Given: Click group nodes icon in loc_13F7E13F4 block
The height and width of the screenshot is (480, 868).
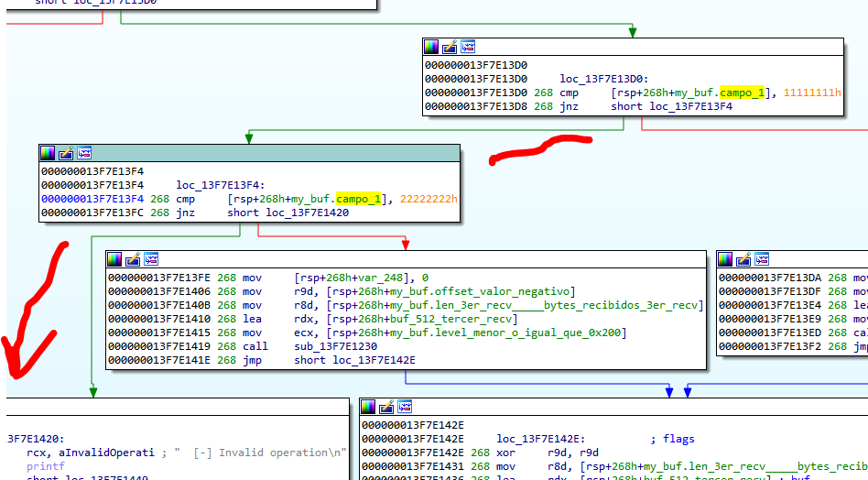Looking at the screenshot, I should [84, 153].
